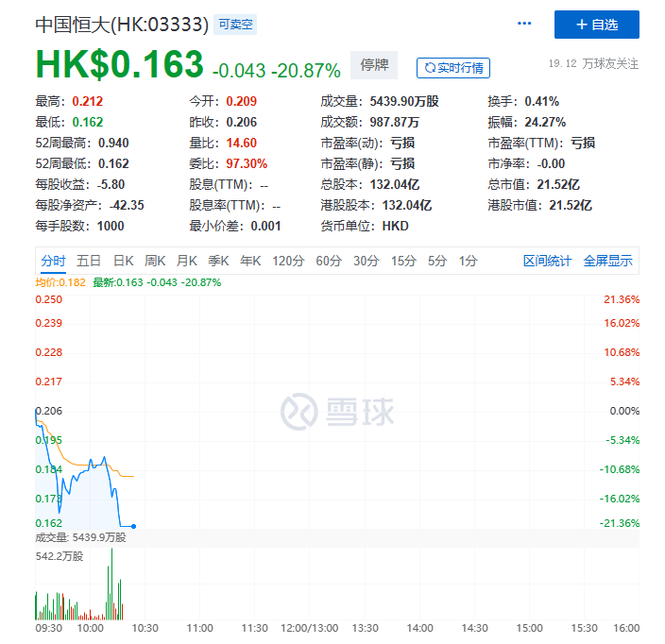This screenshot has width=665, height=644.
Task: Click the 万球友关注 follower count
Action: pyautogui.click(x=593, y=64)
